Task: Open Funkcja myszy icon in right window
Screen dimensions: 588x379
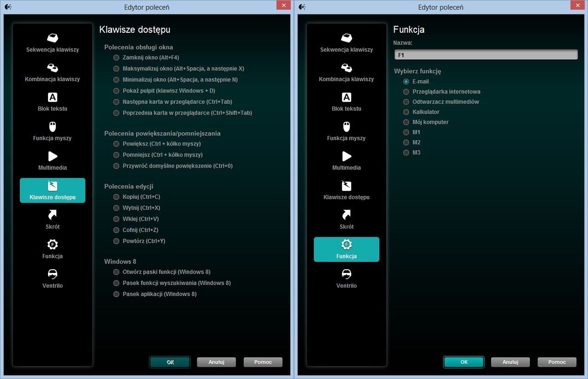Action: point(347,127)
